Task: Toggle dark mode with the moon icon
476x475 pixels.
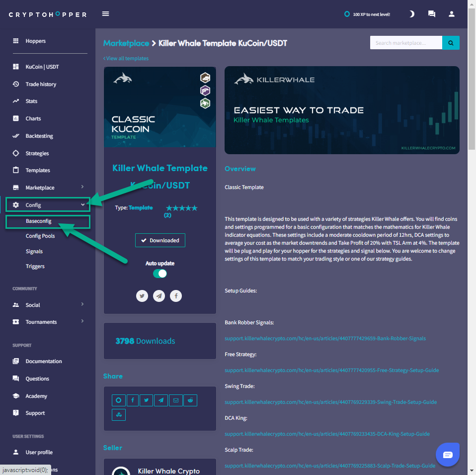Action: tap(411, 14)
